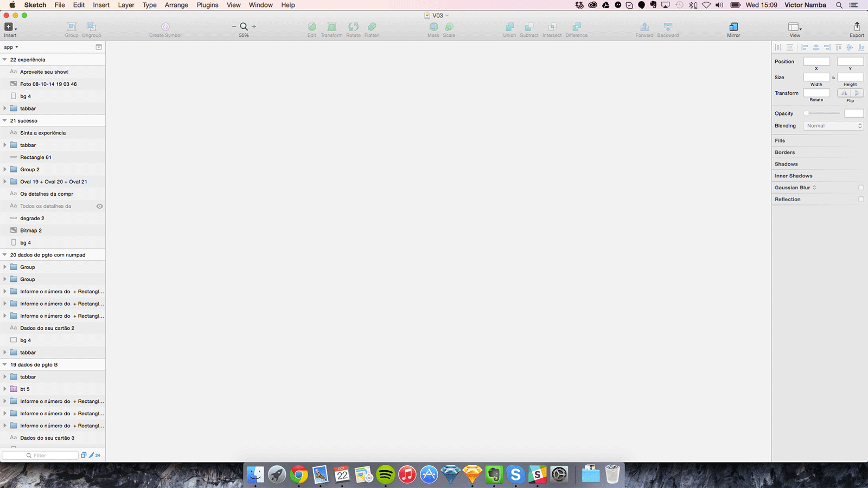The width and height of the screenshot is (868, 488).
Task: Select the Edit tool icon
Action: [x=312, y=27]
